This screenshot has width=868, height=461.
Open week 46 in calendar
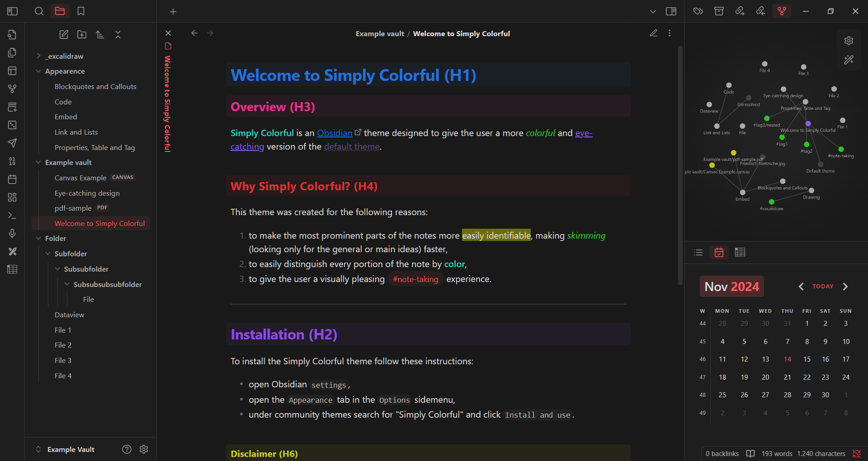[703, 359]
